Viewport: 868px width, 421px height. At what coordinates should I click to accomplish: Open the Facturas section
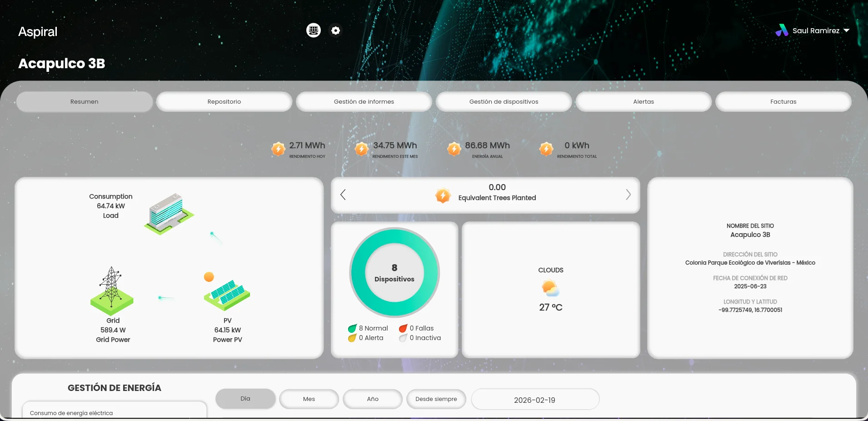pos(783,101)
